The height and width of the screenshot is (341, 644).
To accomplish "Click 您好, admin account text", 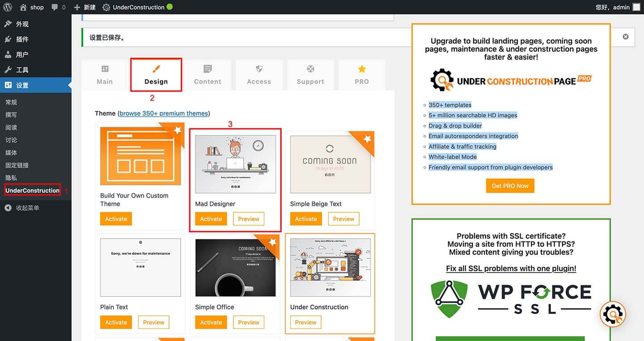I will coord(613,7).
